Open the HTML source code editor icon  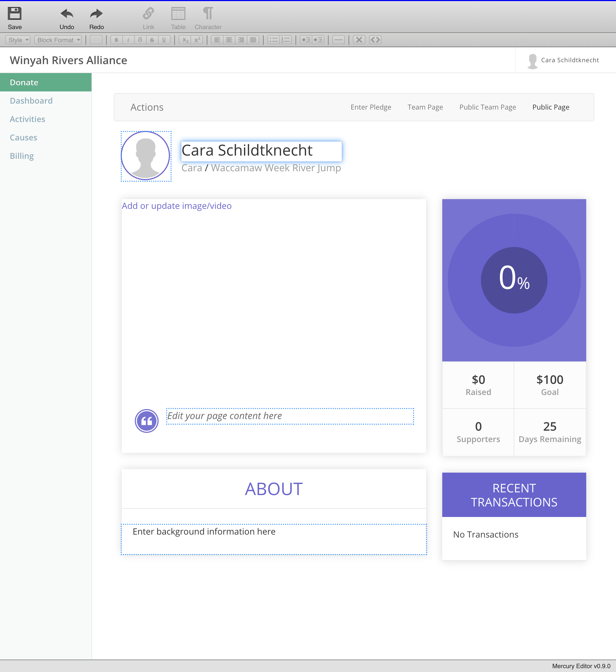375,40
